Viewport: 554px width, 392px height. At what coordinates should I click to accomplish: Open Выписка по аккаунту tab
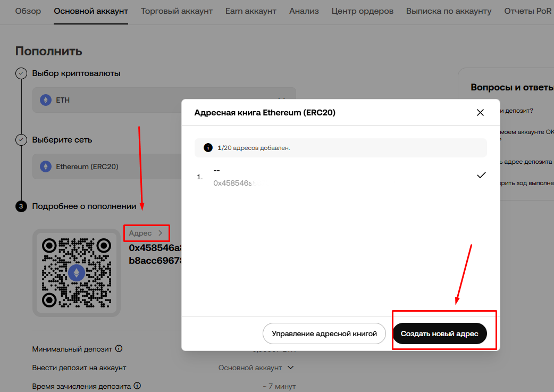click(449, 11)
